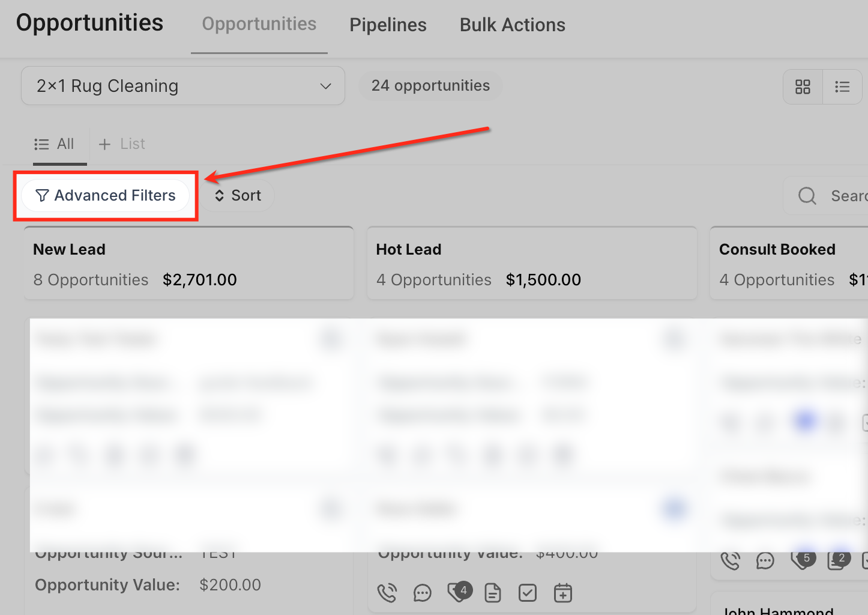
Task: Go to the Pipelines tab
Action: pyautogui.click(x=388, y=25)
